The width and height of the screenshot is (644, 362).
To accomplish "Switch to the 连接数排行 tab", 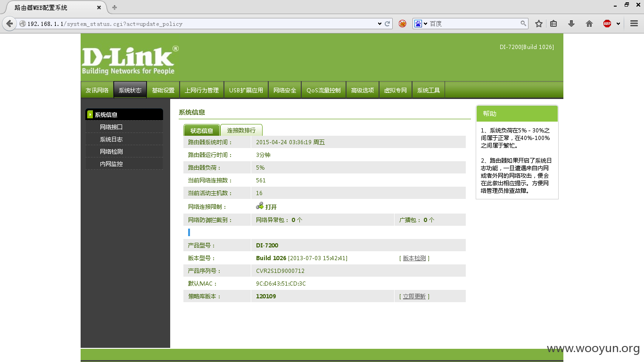I will (x=241, y=130).
